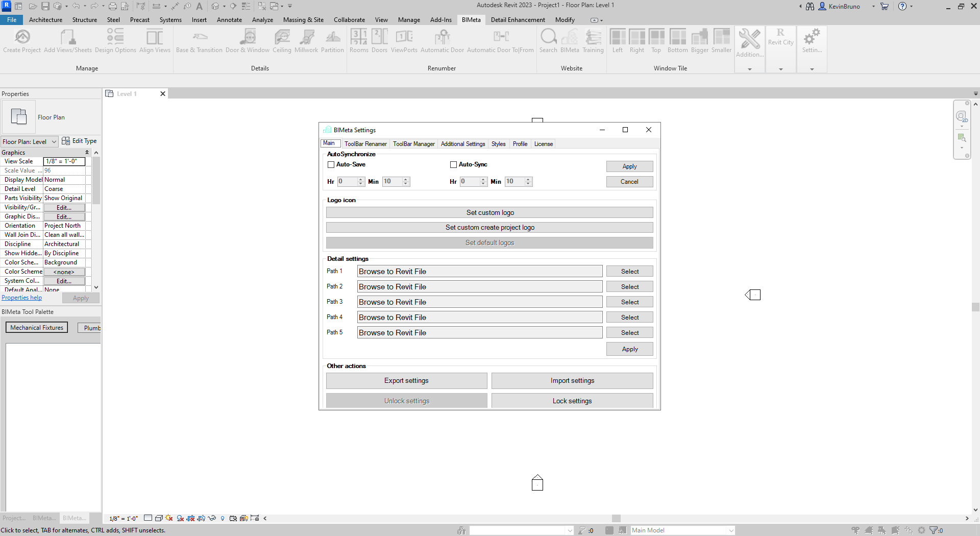The height and width of the screenshot is (536, 980).
Task: Run the Rooms renumber tool
Action: click(x=359, y=41)
